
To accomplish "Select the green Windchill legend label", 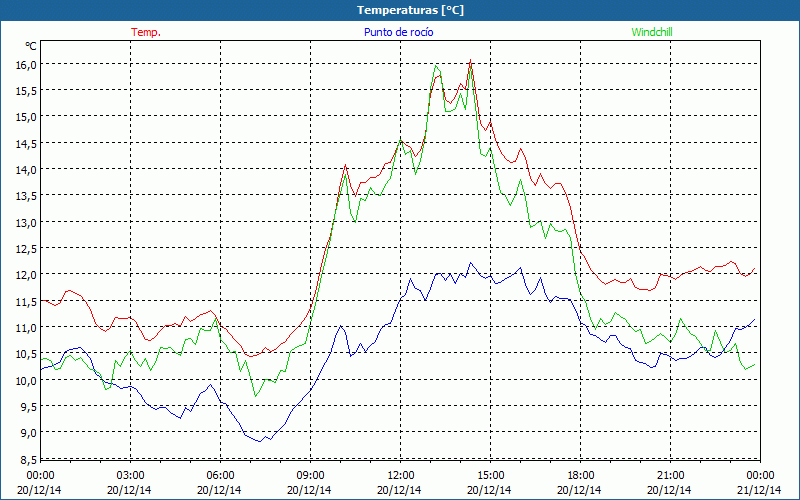I will pyautogui.click(x=652, y=32).
